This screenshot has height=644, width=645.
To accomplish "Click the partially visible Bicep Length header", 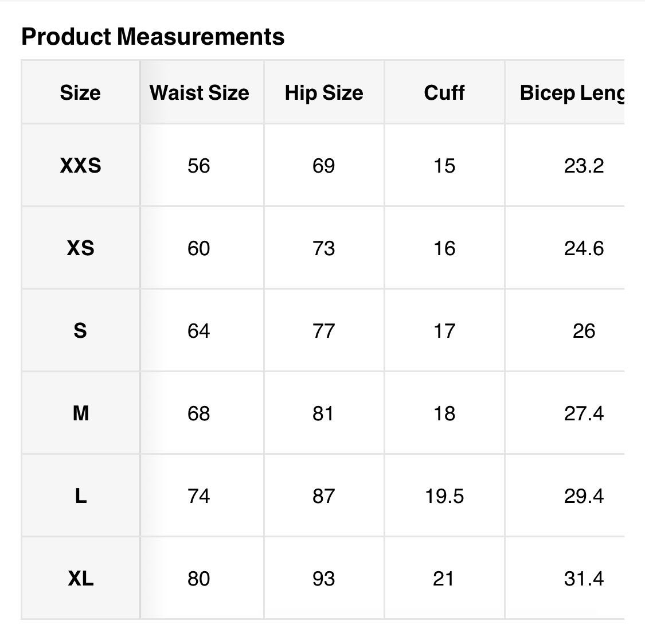I will [x=571, y=93].
